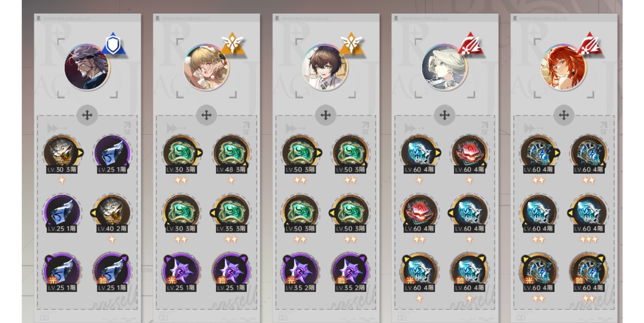Expand the export arrow icon on red-haired girl's panel

(603, 127)
